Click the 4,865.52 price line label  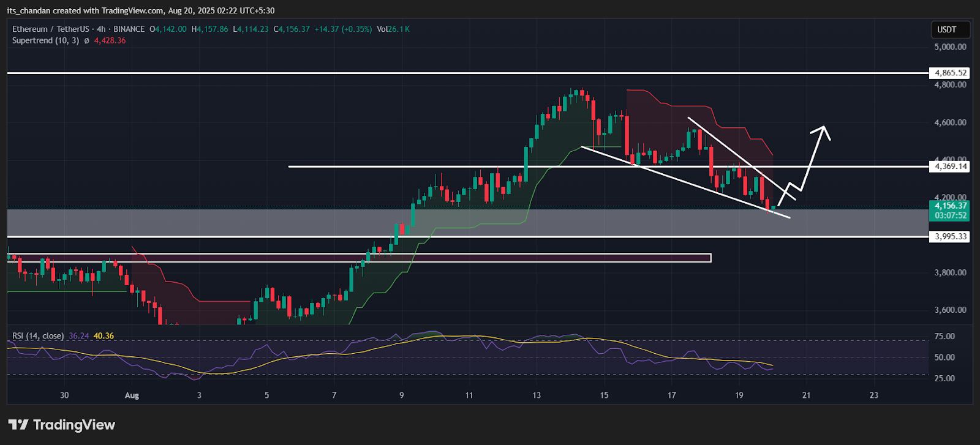click(951, 73)
